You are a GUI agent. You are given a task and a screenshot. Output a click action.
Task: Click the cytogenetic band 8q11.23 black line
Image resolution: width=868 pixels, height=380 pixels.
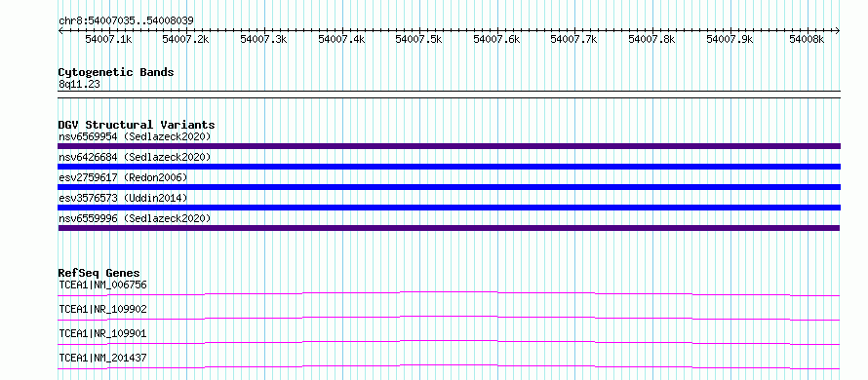(x=449, y=95)
